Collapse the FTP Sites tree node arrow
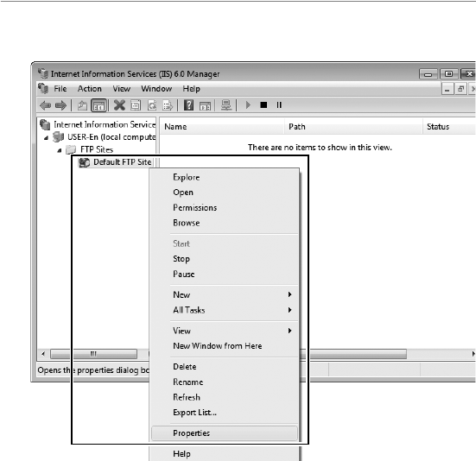The image size is (476, 461). click(x=60, y=150)
